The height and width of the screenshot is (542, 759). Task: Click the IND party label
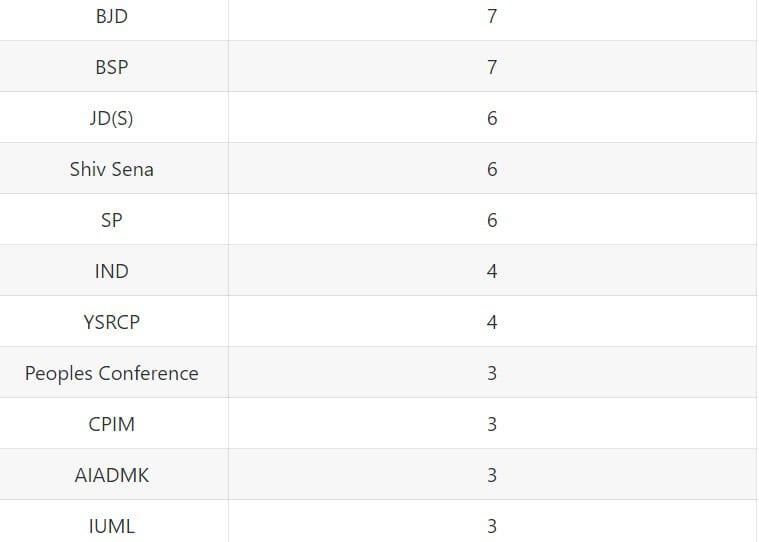pyautogui.click(x=112, y=271)
